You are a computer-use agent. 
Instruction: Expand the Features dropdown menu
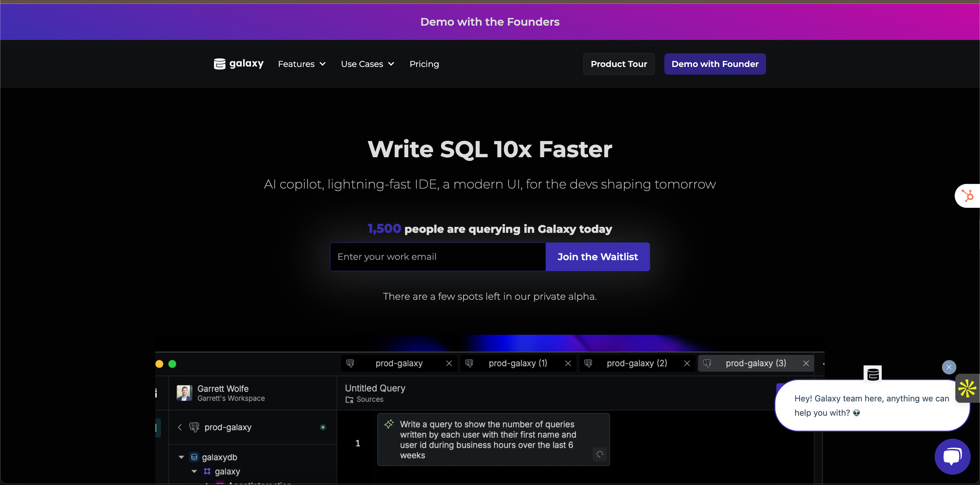[302, 64]
